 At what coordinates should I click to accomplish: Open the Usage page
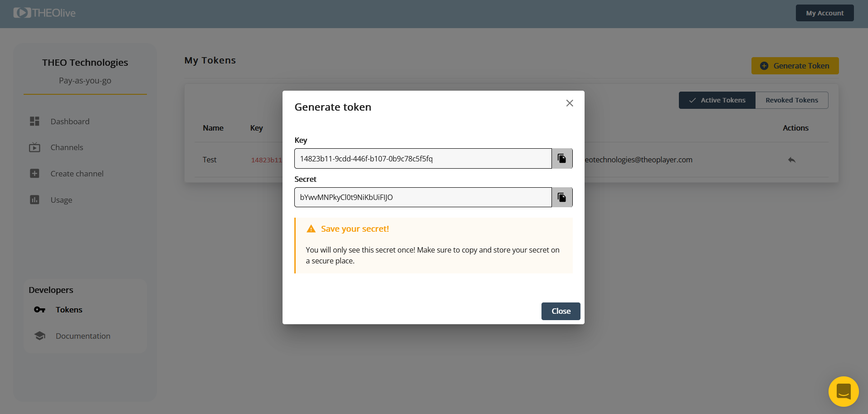point(61,200)
